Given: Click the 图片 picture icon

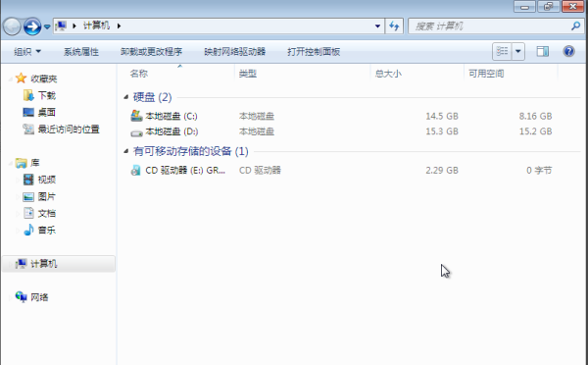Looking at the screenshot, I should pyautogui.click(x=28, y=196).
